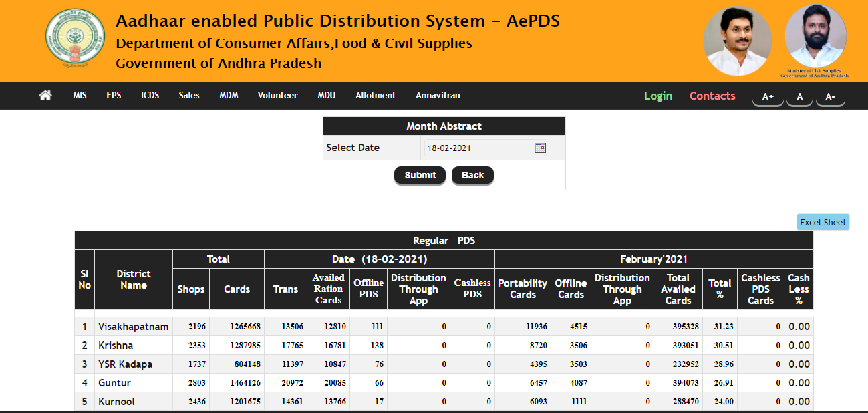The image size is (868, 413).
Task: Click the Availed Ration Cards column header
Action: coord(329,289)
